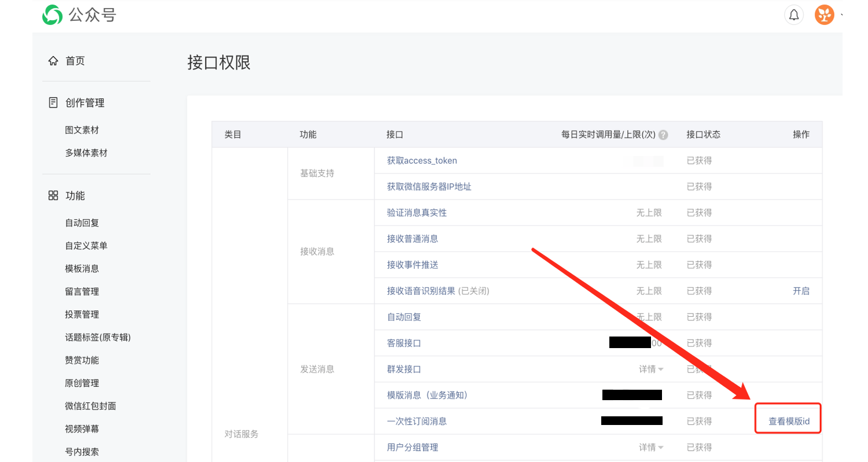Open the notification bell
This screenshot has width=868, height=462.
794,15
